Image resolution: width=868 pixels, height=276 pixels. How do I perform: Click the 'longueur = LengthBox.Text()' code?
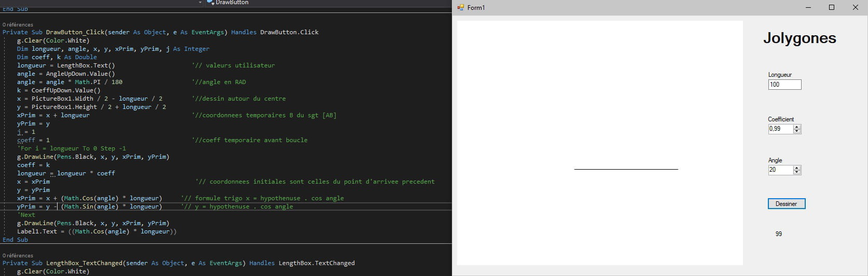[x=66, y=65]
